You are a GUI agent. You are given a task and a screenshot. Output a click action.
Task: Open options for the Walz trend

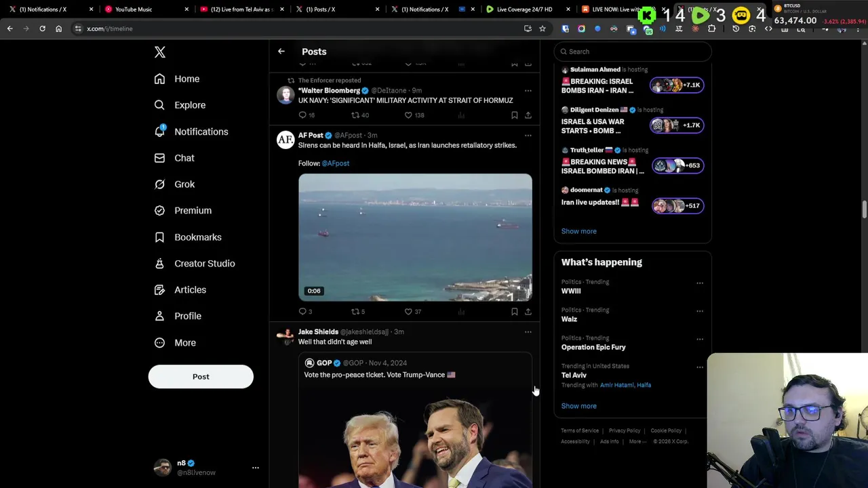pyautogui.click(x=700, y=311)
